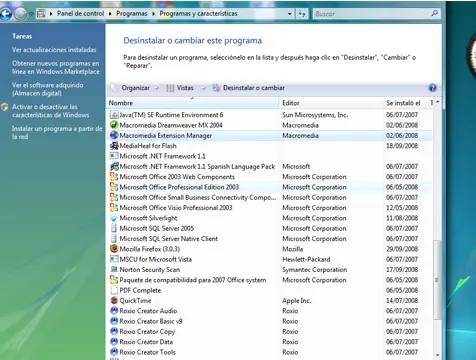Click the search magnifier icon

434,14
